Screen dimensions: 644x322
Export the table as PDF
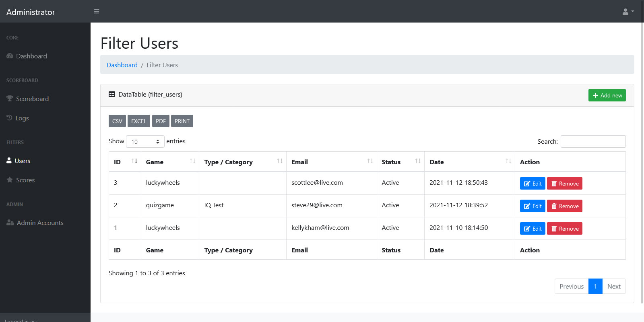click(161, 121)
